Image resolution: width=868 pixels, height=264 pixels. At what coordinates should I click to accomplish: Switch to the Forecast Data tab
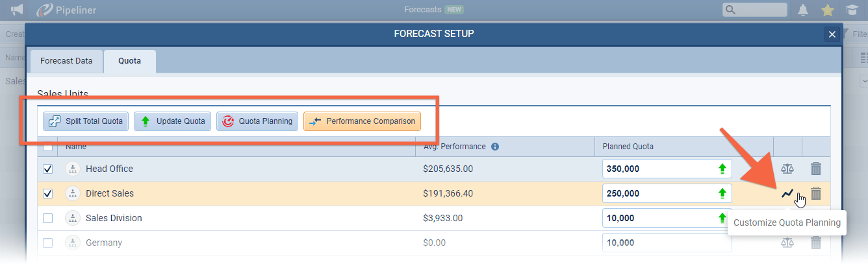[66, 61]
